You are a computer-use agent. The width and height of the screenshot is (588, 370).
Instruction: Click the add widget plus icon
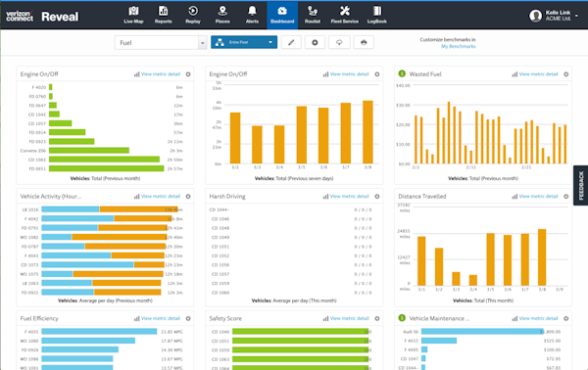(x=315, y=42)
